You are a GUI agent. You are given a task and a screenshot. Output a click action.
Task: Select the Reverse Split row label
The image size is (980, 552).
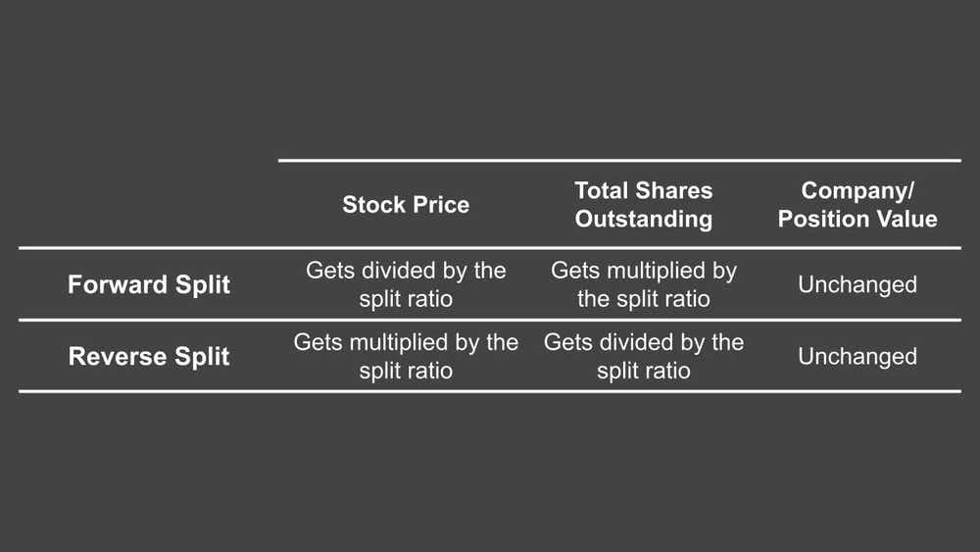(x=149, y=356)
